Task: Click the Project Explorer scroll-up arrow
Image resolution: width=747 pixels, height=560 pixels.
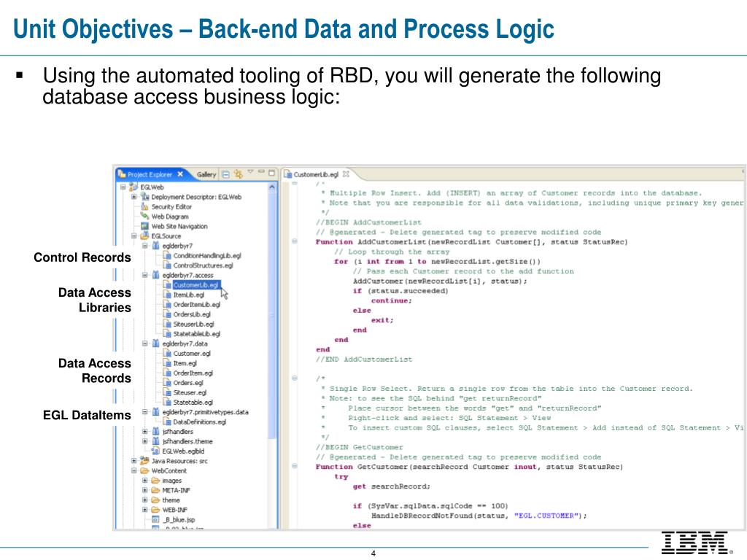Action: [272, 187]
